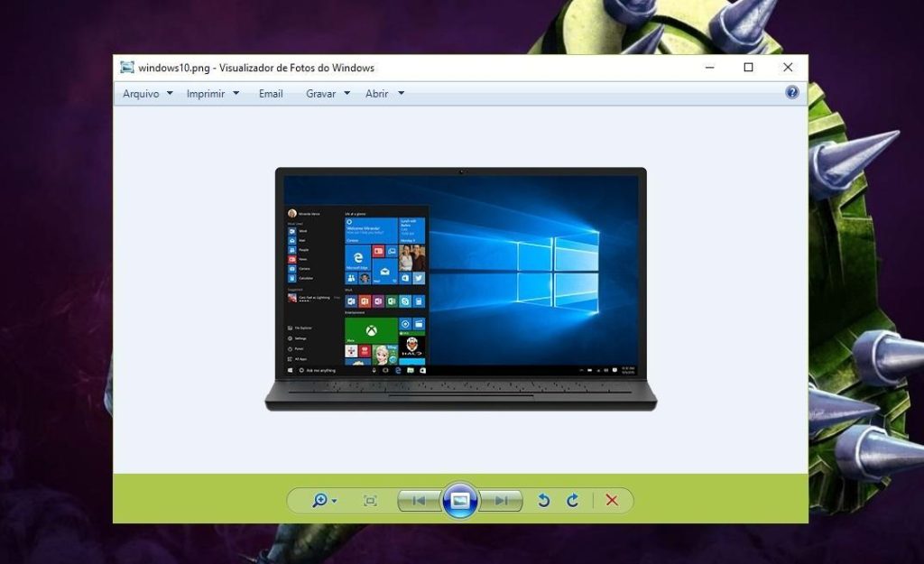Expand the Arquivo dropdown arrow
924x564 pixels.
(170, 93)
